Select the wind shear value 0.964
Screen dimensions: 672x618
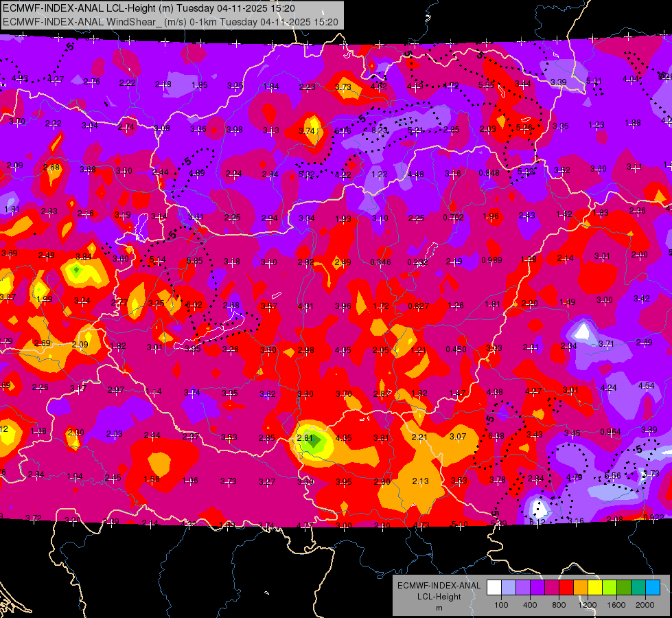click(x=610, y=431)
